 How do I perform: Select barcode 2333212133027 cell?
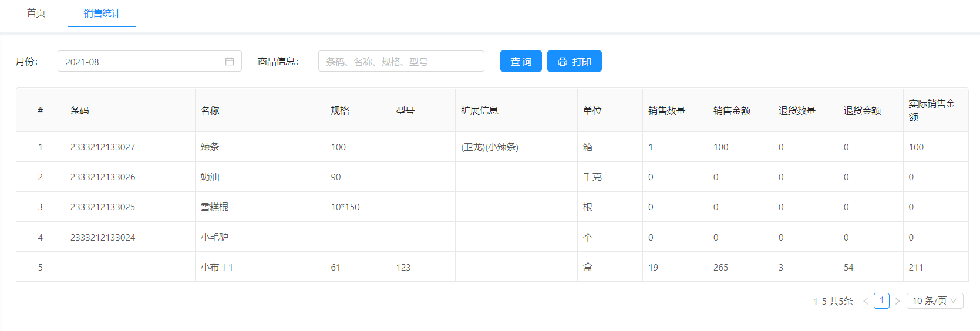pos(103,147)
